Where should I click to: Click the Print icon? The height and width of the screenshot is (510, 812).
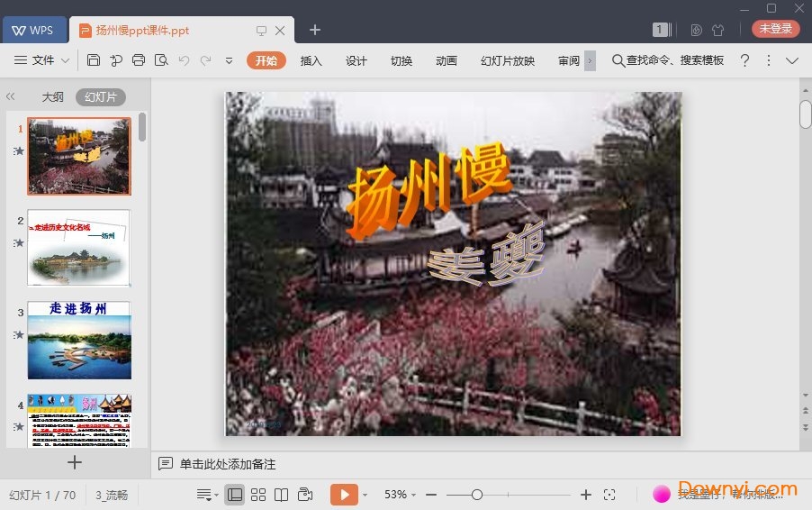pyautogui.click(x=139, y=60)
